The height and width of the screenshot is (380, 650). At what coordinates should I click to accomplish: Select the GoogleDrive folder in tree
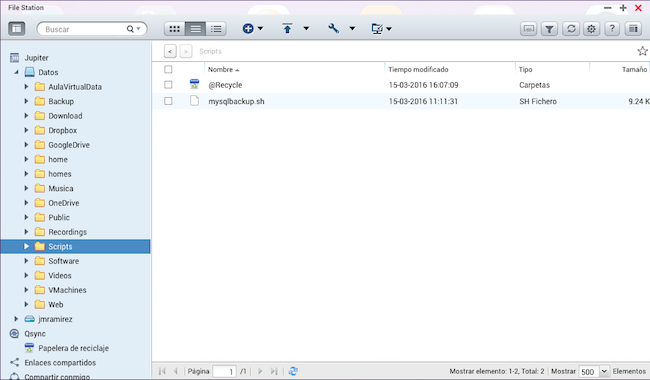click(69, 145)
